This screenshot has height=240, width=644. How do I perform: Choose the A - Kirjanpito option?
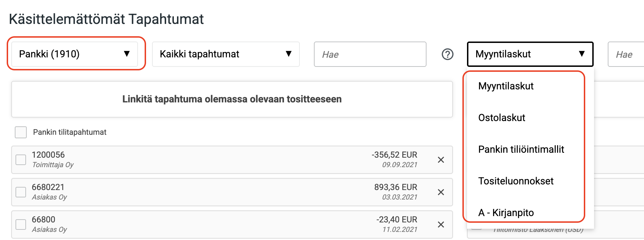pos(506,213)
